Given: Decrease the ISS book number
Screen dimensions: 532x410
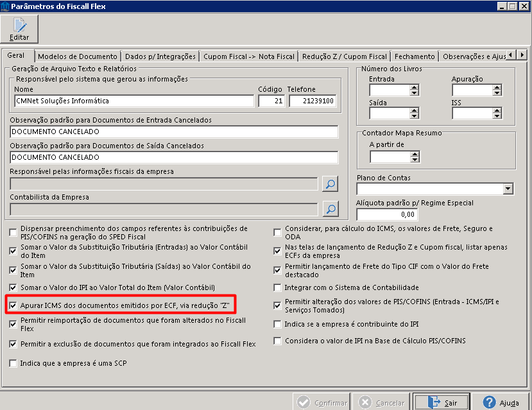Looking at the screenshot, I should click(x=497, y=116).
